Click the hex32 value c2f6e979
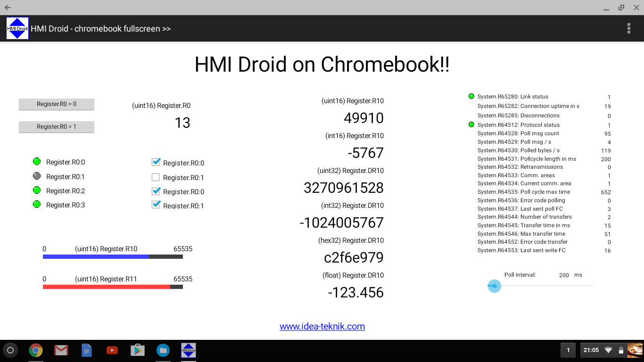The image size is (644, 362). pos(354,257)
